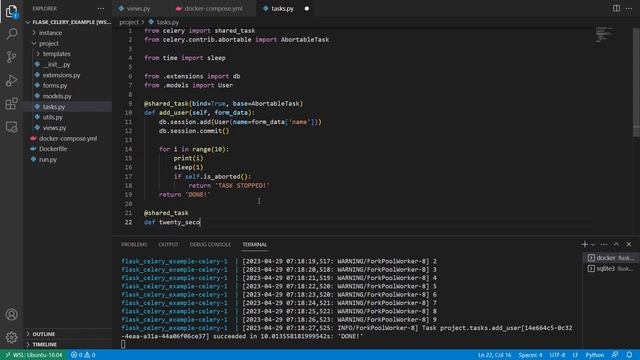Change indentation via Spaces: 4
This screenshot has height=360, width=640.
530,355
